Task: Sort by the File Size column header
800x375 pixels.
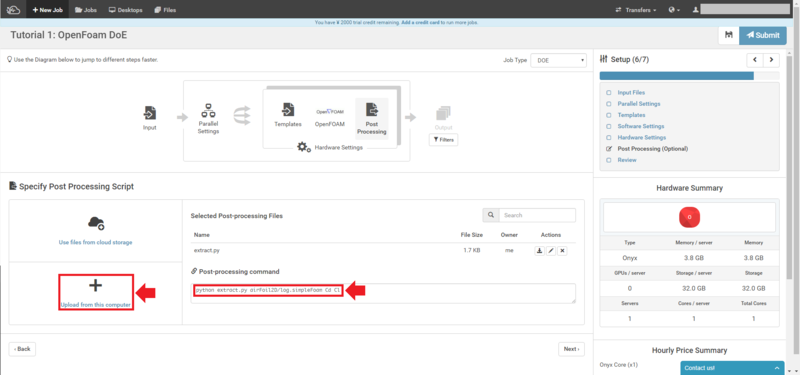Action: pos(472,235)
